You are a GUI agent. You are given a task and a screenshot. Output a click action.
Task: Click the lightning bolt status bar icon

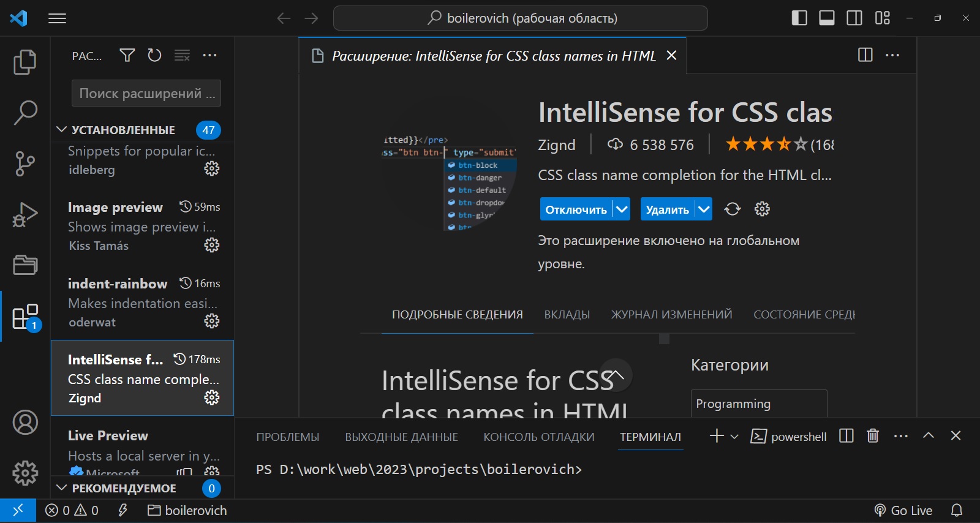123,510
